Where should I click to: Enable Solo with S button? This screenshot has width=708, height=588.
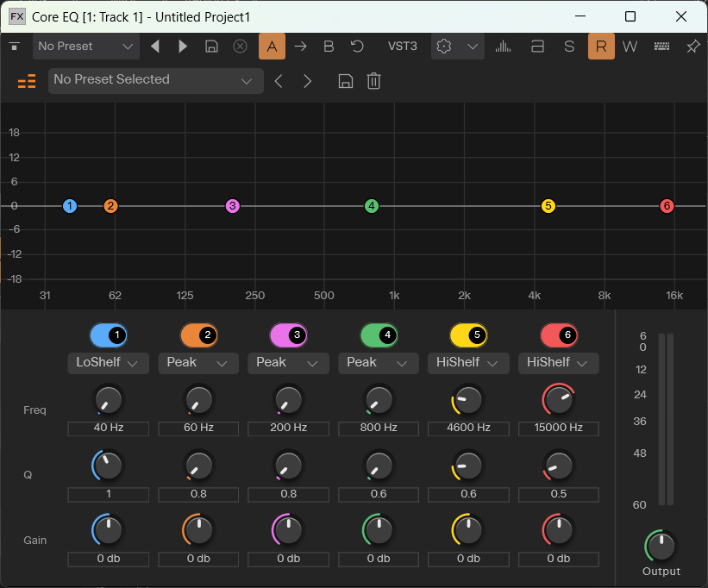(569, 46)
